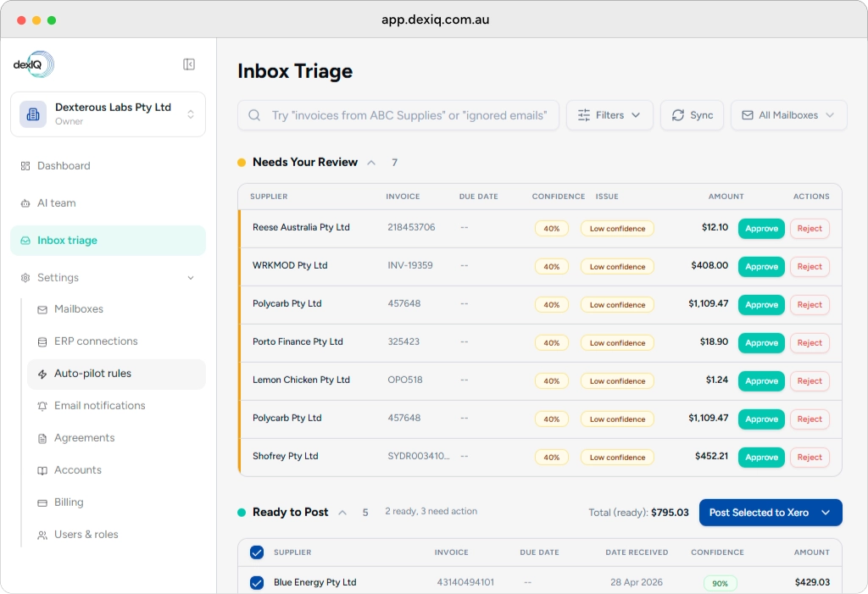Screen dimensions: 868x594
Task: Click the Agreements document icon
Action: click(42, 438)
